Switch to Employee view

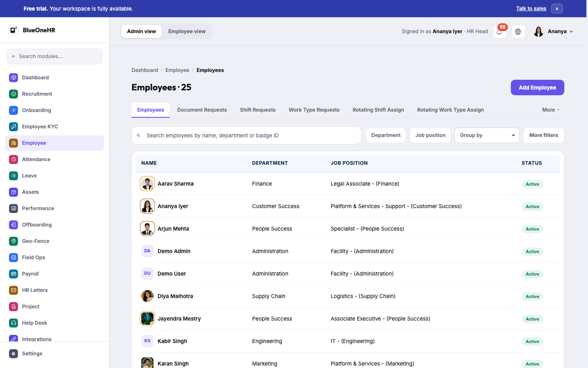pyautogui.click(x=187, y=31)
